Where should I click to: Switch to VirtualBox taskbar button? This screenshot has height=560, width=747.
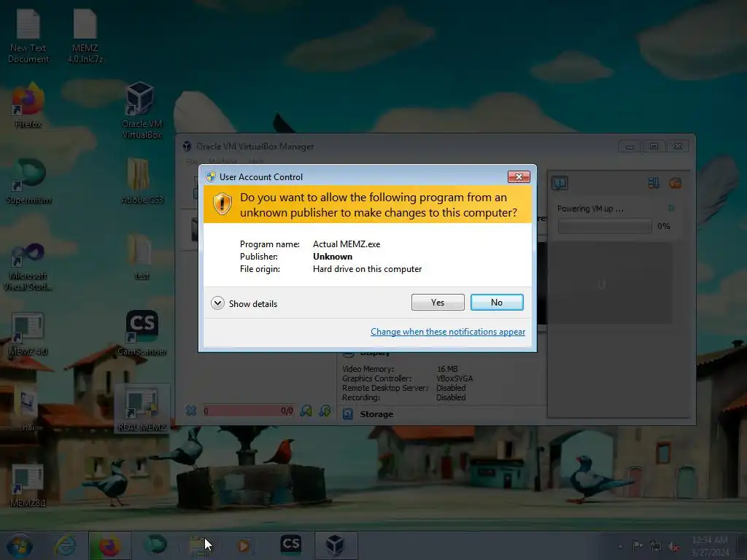pos(336,545)
